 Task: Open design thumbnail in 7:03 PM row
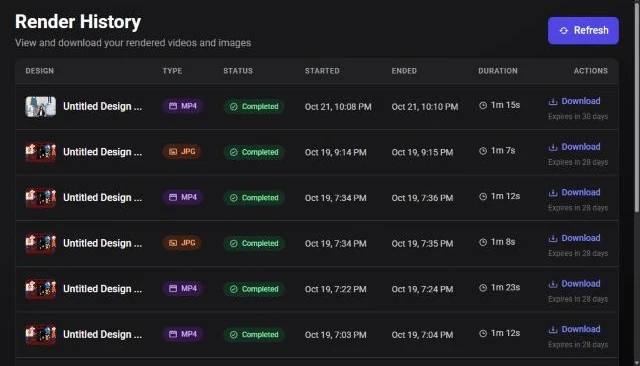(41, 335)
